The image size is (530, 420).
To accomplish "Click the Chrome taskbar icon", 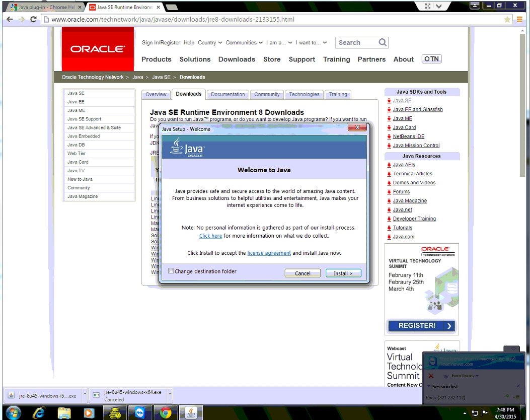I will coord(165,412).
